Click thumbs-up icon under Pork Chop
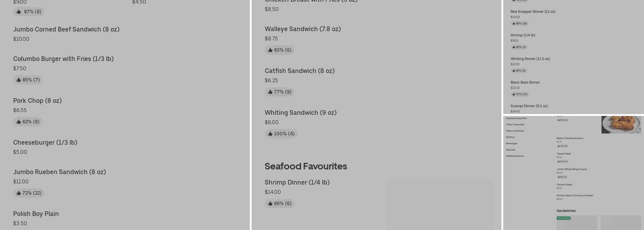Screen dimensions: 644x230 tap(19, 122)
